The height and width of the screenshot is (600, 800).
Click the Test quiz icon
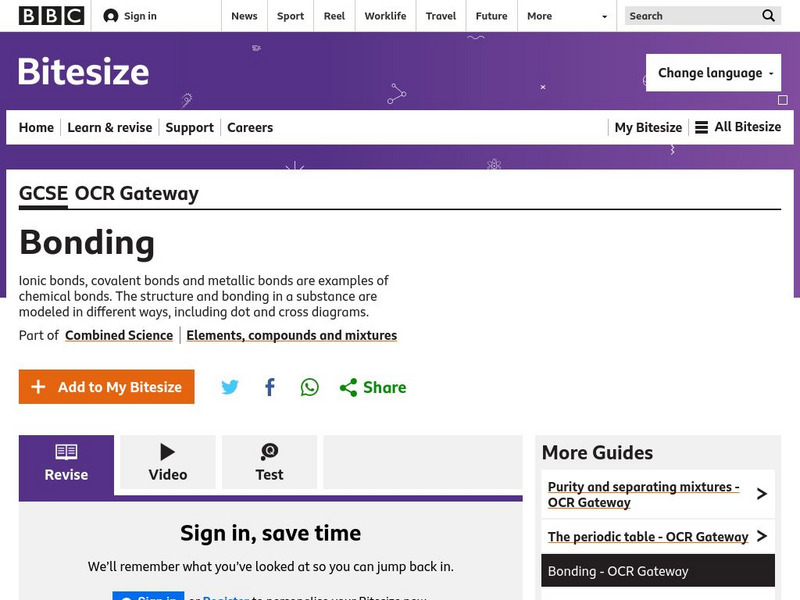point(269,452)
